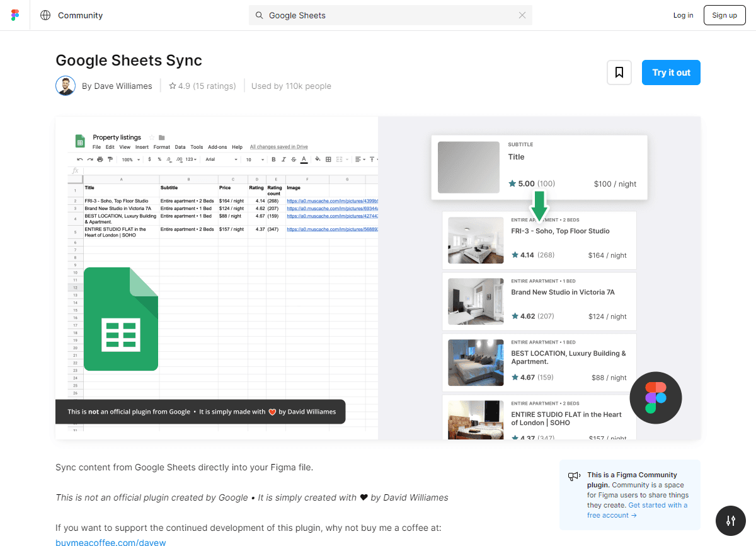Click the Used by 110k people text
756x546 pixels.
pos(291,86)
